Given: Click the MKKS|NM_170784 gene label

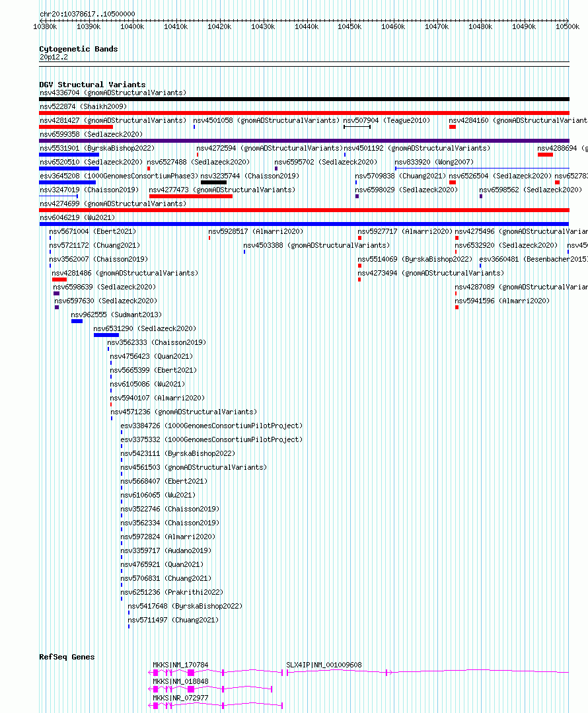Looking at the screenshot, I should coord(180,665).
